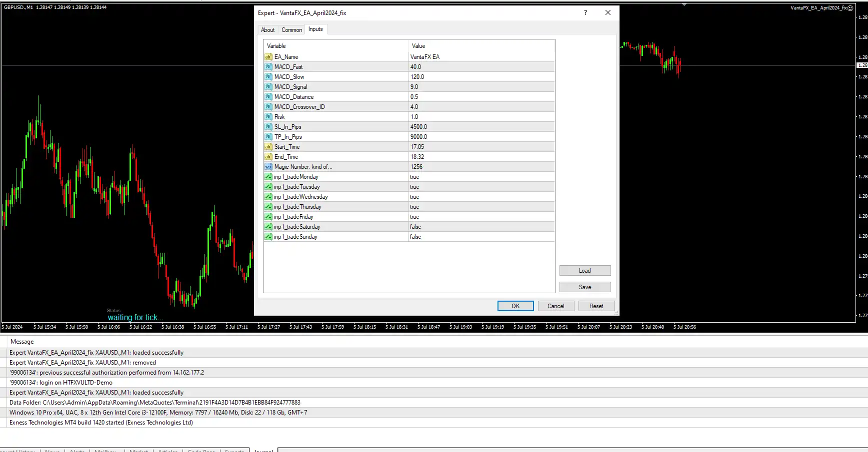
Task: Select the 'Exness Technologies MT4 build 1420' row
Action: (x=434, y=423)
